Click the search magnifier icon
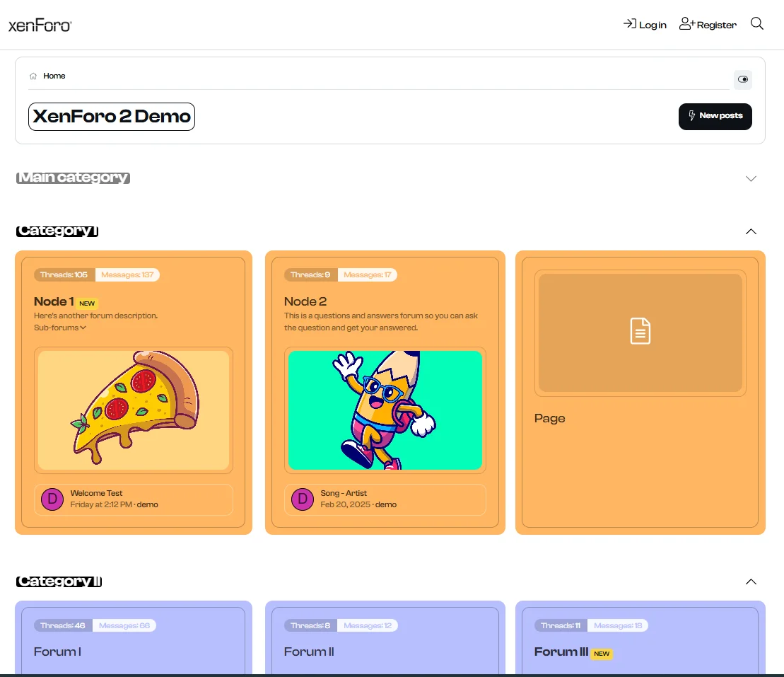This screenshot has height=677, width=784. coord(756,24)
